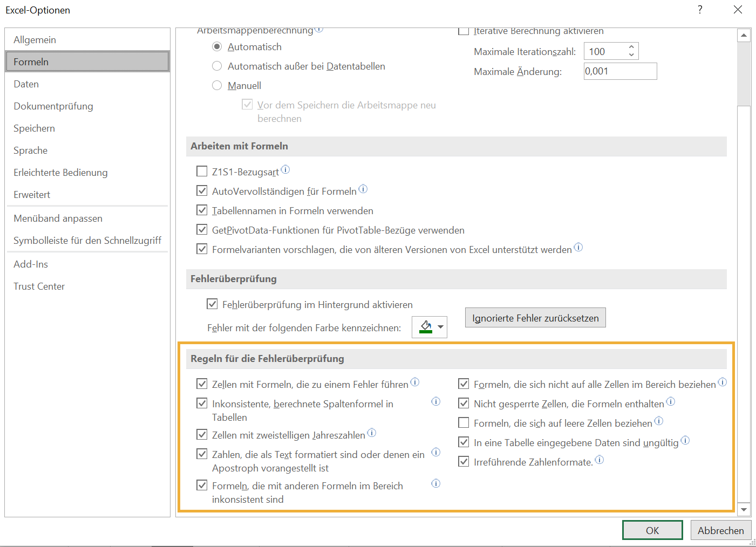Click info icon beside Formeln, die sich auf leere Zellen beziehen

click(658, 421)
